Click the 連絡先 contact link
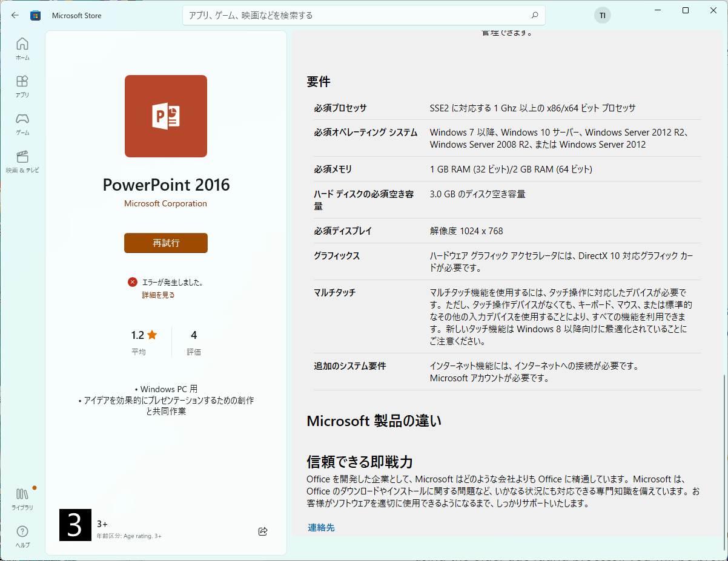Screen dimensions: 728x561 [321, 527]
